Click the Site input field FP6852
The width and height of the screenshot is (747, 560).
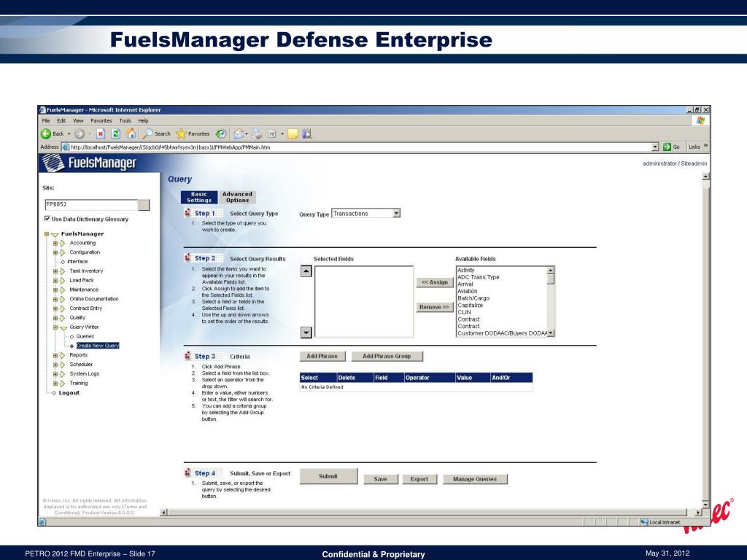pyautogui.click(x=91, y=205)
